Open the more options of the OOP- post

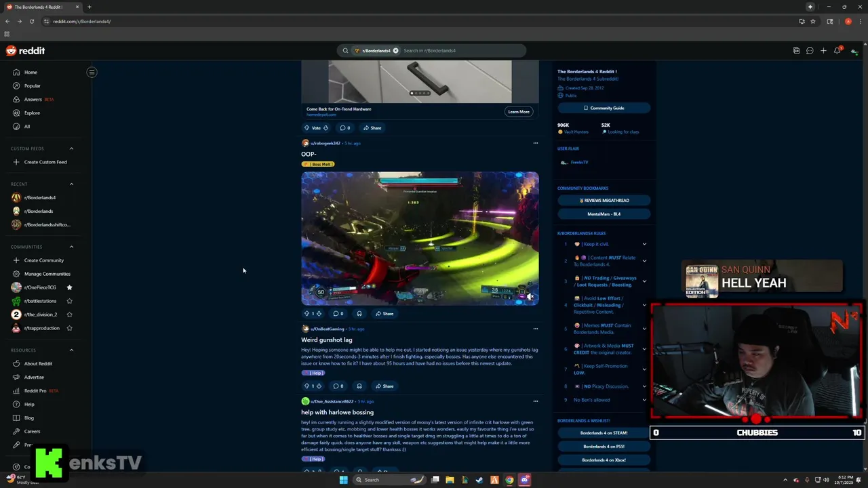pos(535,143)
